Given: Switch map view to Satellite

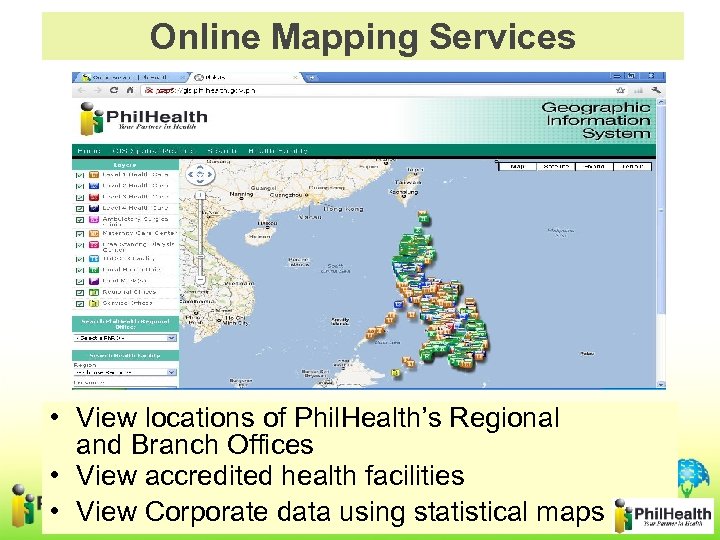Looking at the screenshot, I should [556, 166].
